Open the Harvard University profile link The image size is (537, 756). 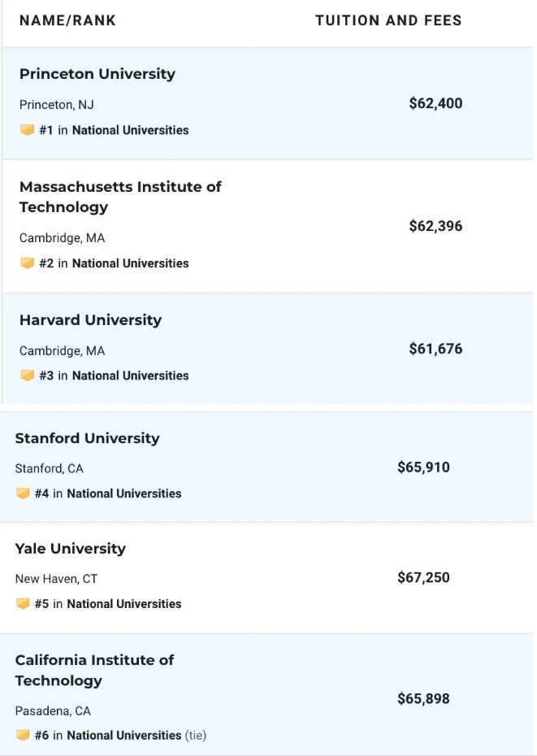pos(90,320)
